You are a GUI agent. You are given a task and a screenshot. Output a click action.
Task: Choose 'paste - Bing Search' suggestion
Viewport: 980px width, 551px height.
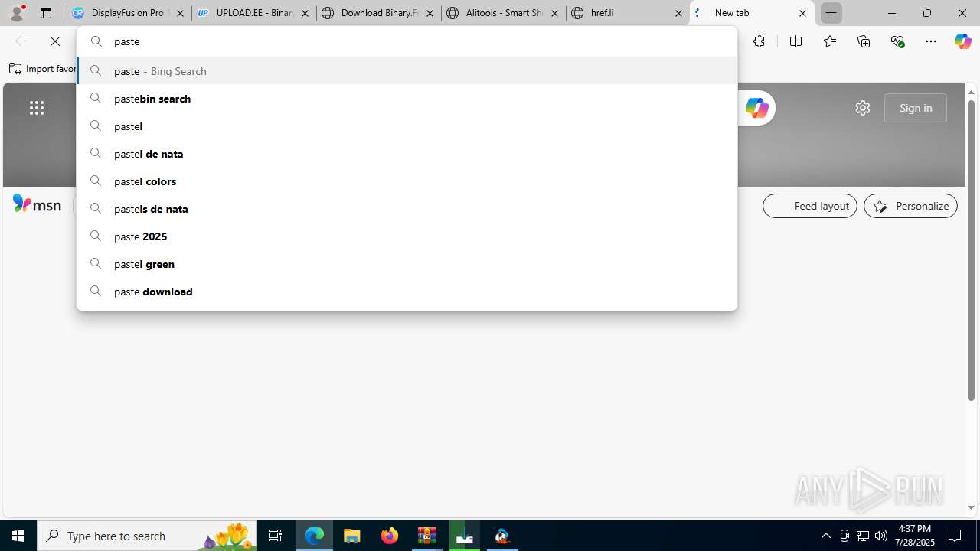(407, 70)
